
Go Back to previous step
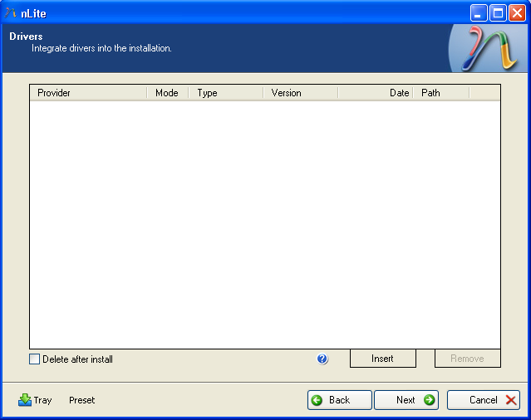339,400
